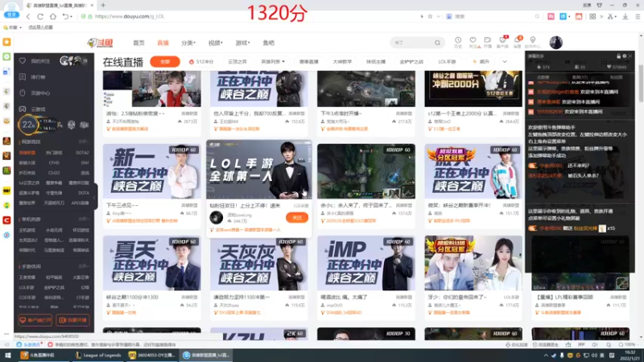Select 直播 in Douyu nav
Screen dimensions: 644x362
[163, 43]
